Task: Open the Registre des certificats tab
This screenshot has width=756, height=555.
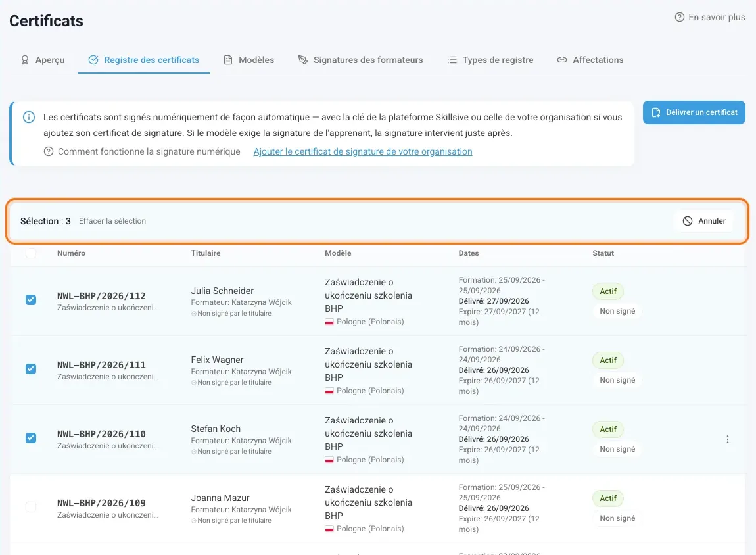Action: point(144,60)
